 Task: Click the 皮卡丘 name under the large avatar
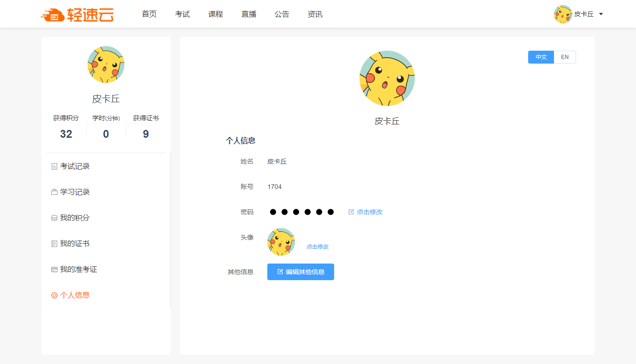387,121
